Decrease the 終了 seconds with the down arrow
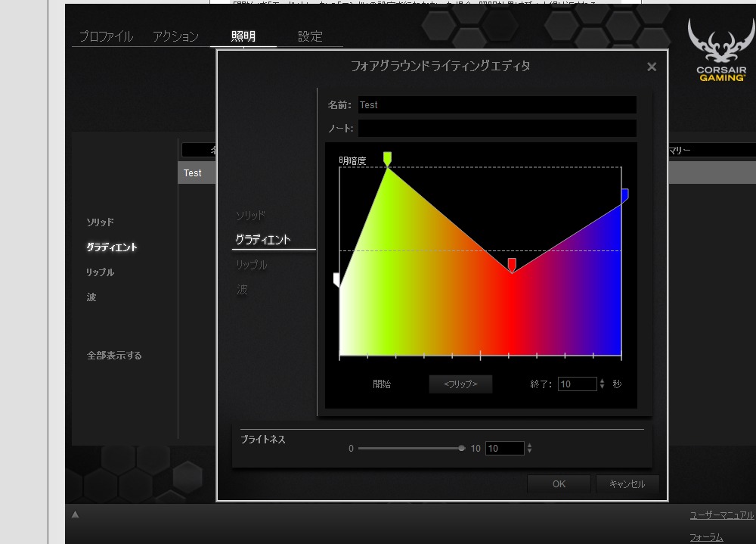Screen dimensions: 756x544 click(x=602, y=387)
